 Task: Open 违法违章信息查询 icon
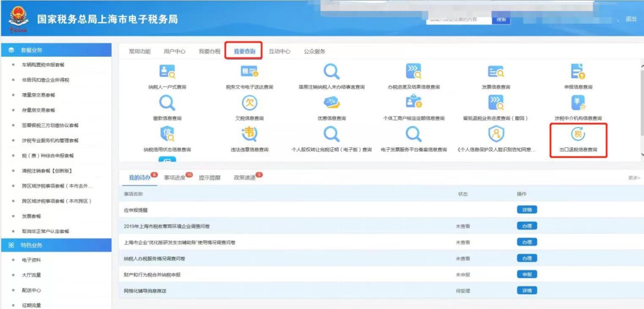tap(249, 135)
